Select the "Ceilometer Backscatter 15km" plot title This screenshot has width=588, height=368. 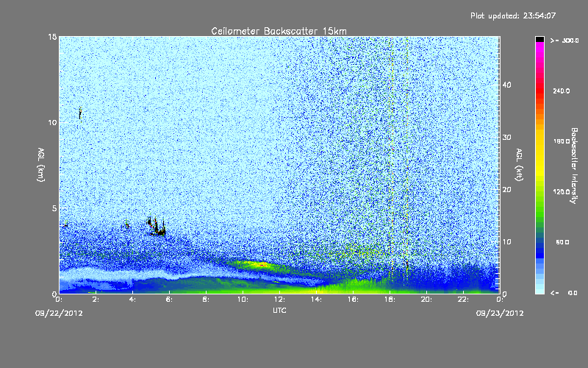[x=279, y=31]
